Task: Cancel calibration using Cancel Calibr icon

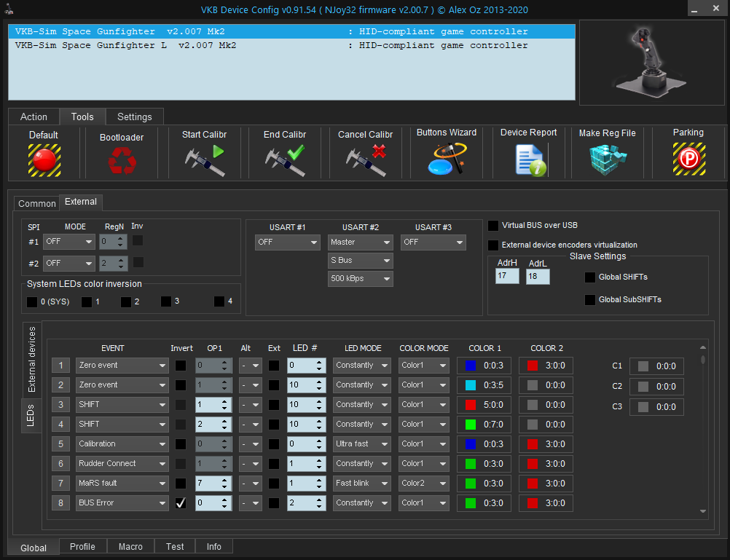Action: (366, 159)
